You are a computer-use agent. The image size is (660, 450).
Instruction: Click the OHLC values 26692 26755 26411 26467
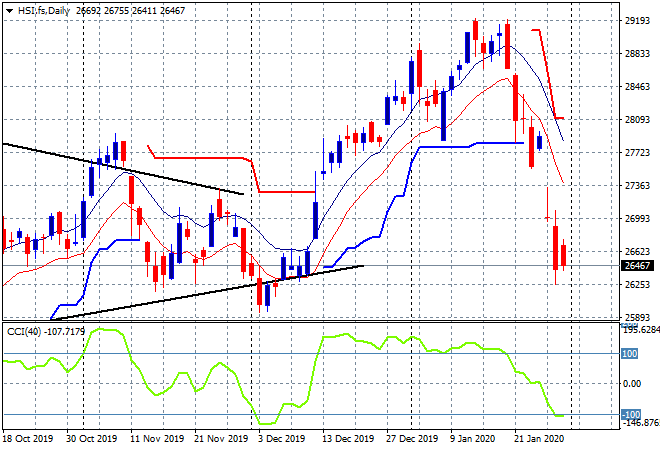tap(130, 11)
